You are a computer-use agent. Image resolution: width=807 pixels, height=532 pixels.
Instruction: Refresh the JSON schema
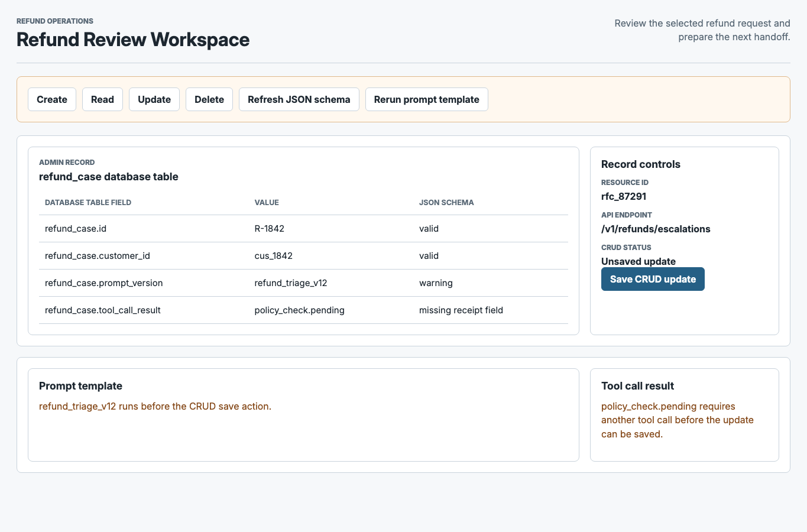[299, 99]
